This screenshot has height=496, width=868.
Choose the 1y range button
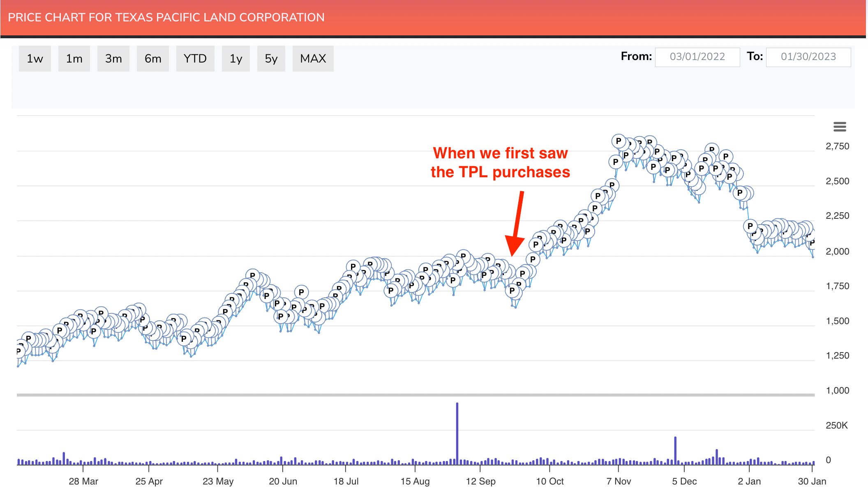(235, 59)
